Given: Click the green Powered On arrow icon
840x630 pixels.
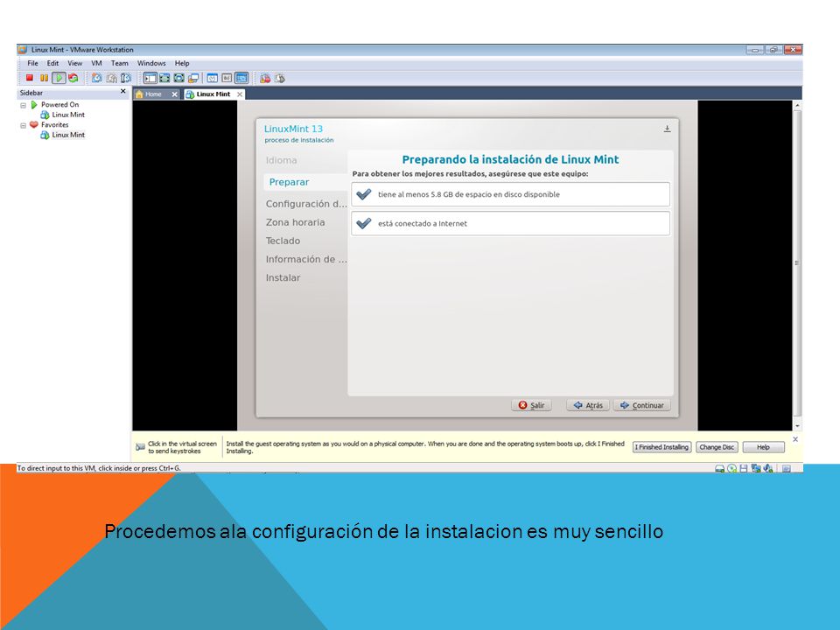Looking at the screenshot, I should point(34,105).
